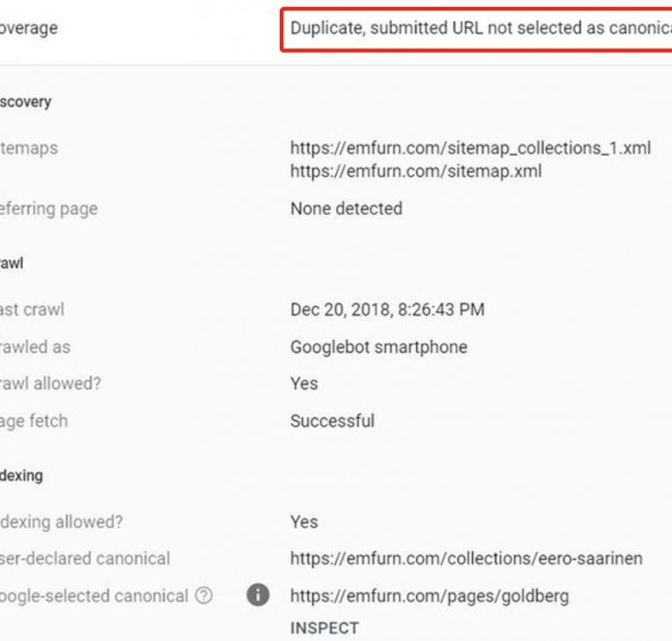Select the Google-selected canonical goldberg URL

tap(429, 596)
